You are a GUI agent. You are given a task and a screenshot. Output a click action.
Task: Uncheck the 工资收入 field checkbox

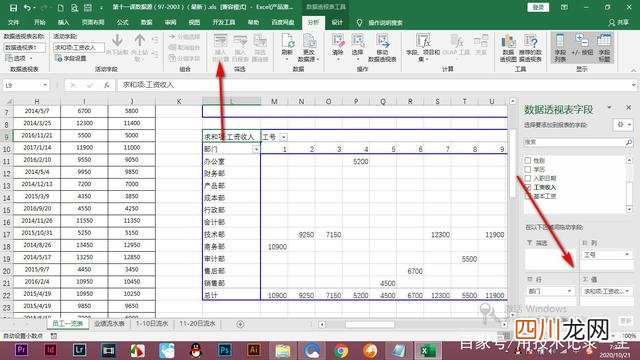pos(528,187)
